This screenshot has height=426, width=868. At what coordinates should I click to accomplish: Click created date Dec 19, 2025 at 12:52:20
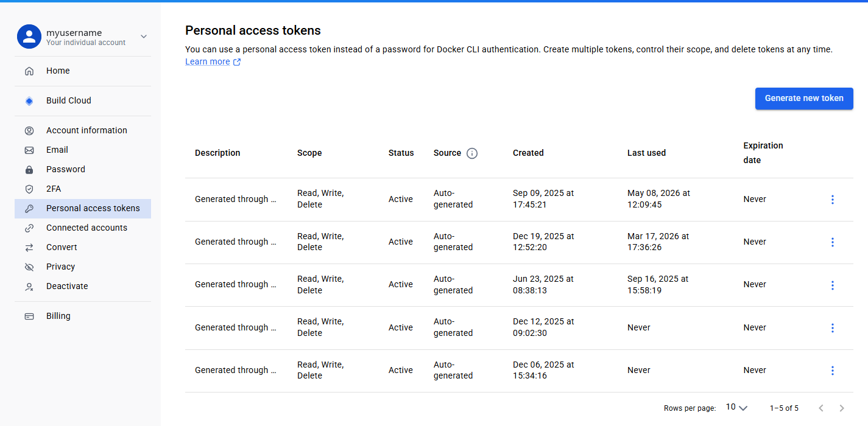(543, 242)
